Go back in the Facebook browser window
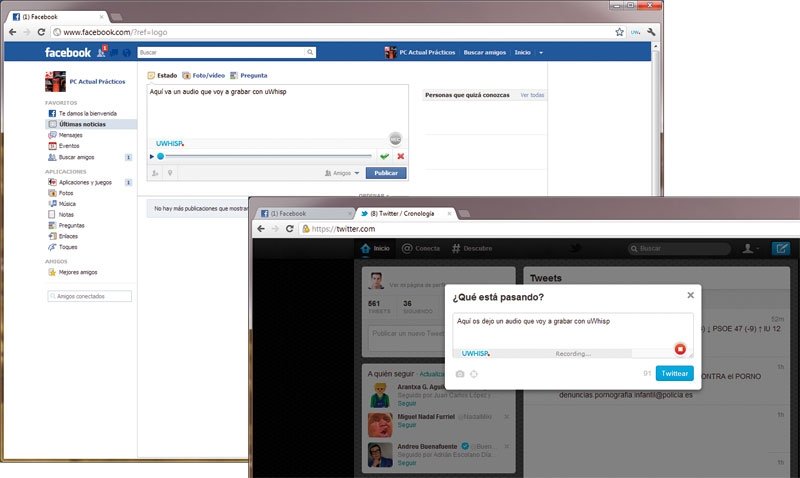This screenshot has width=800, height=478. pos(13,32)
